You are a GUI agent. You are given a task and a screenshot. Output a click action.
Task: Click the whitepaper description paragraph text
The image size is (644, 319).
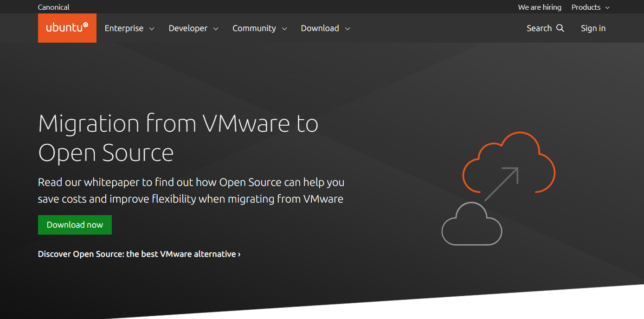point(191,191)
